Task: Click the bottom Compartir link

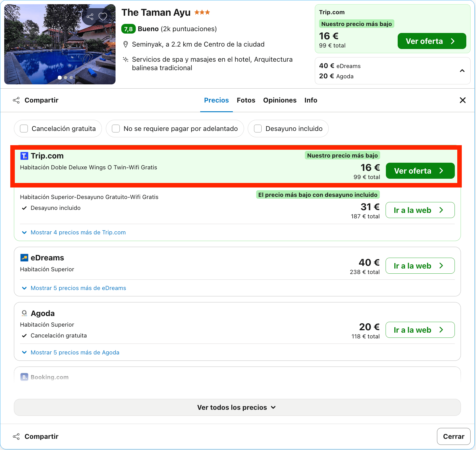Action: coord(41,436)
